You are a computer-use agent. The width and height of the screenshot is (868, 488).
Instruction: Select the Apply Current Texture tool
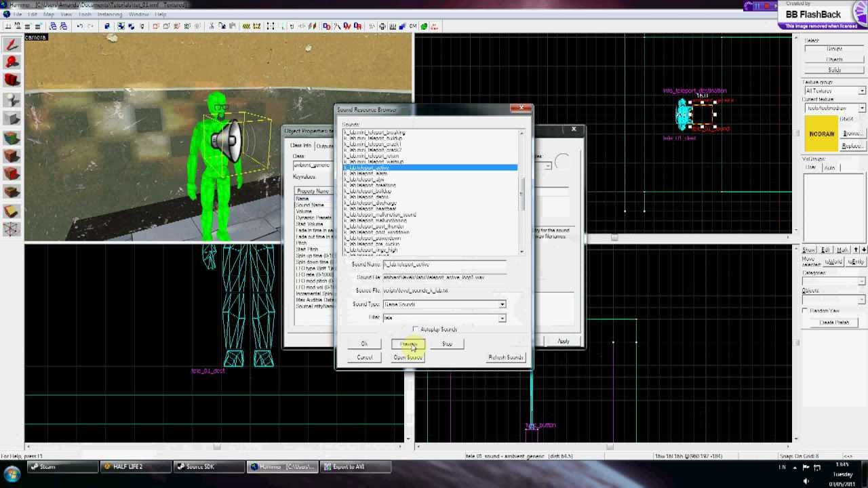12,156
